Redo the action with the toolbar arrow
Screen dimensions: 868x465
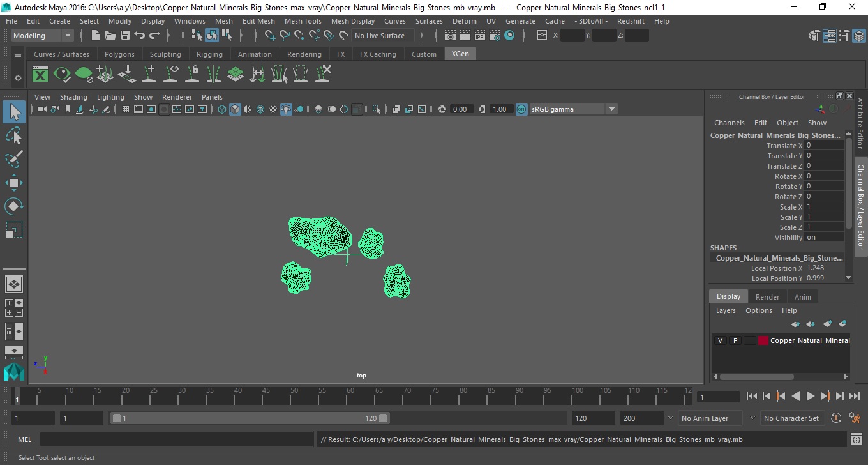click(154, 36)
